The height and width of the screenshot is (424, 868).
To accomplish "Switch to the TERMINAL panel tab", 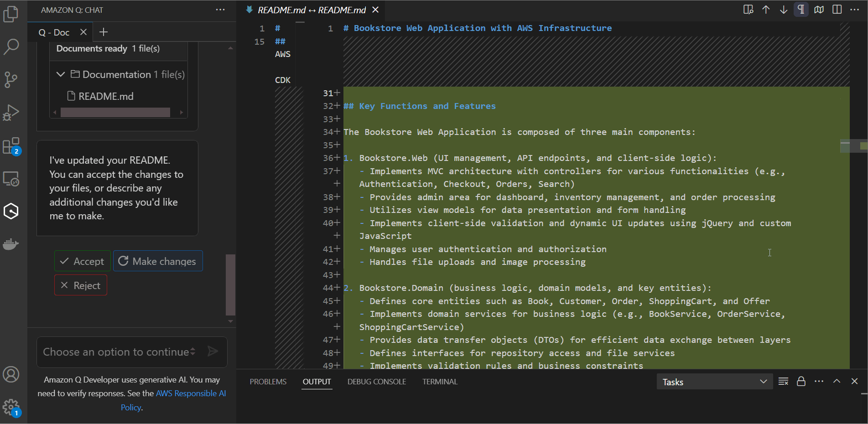I will point(440,382).
